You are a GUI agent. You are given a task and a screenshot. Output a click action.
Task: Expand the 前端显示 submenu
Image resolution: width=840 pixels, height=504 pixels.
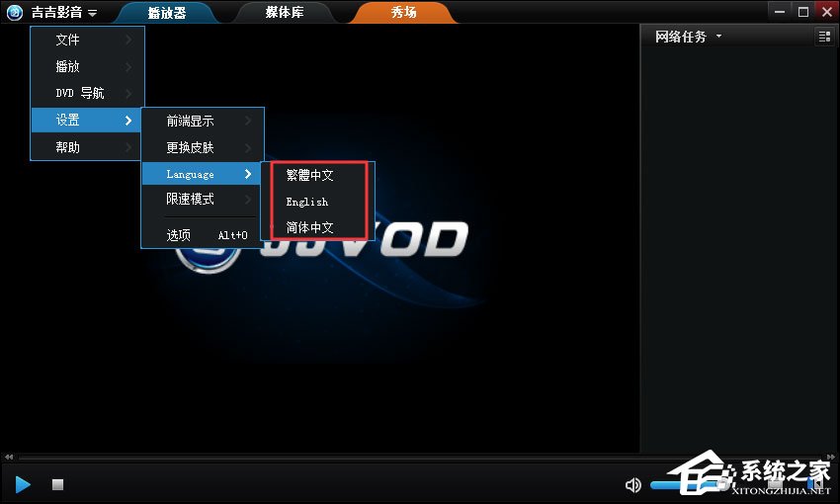203,121
